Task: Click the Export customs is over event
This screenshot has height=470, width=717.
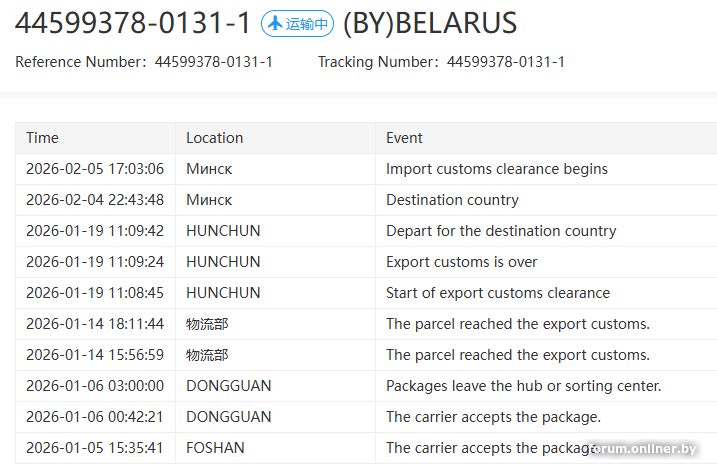Action: [x=461, y=262]
